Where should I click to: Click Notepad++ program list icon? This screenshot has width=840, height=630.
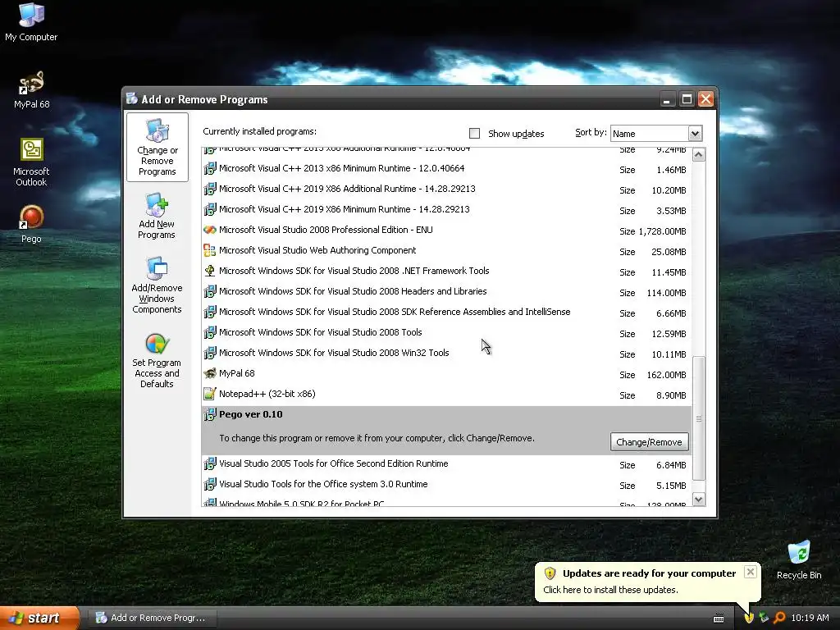(209, 394)
